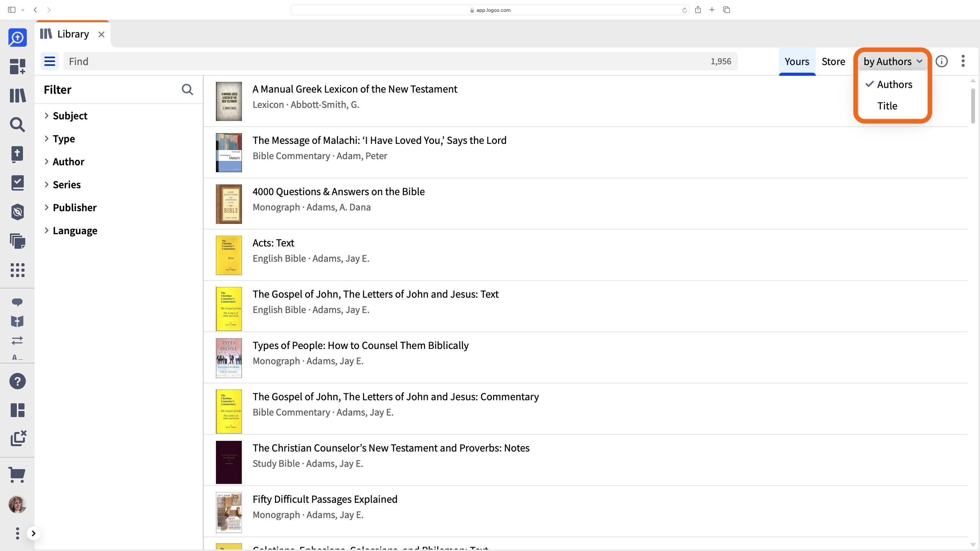Toggle the filter panel hamburger icon
Viewport: 980px width, 551px height.
click(50, 61)
